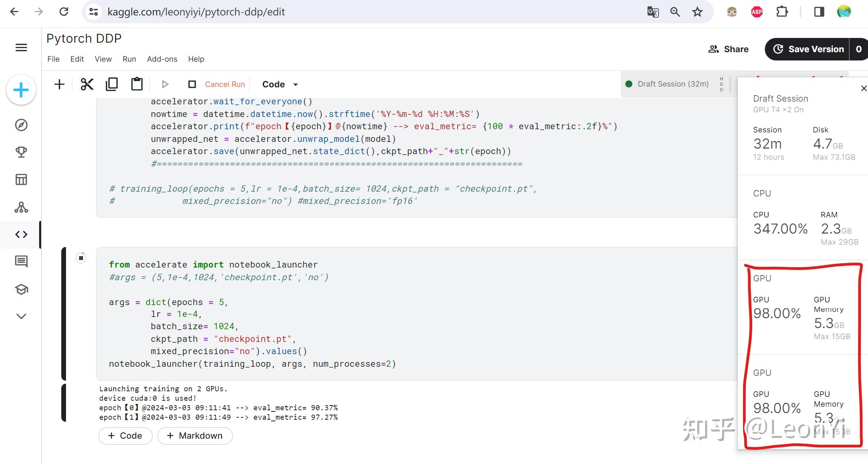Screen dimensions: 868x464
Task: Open the Competitions trophy icon in sidebar
Action: (21, 152)
